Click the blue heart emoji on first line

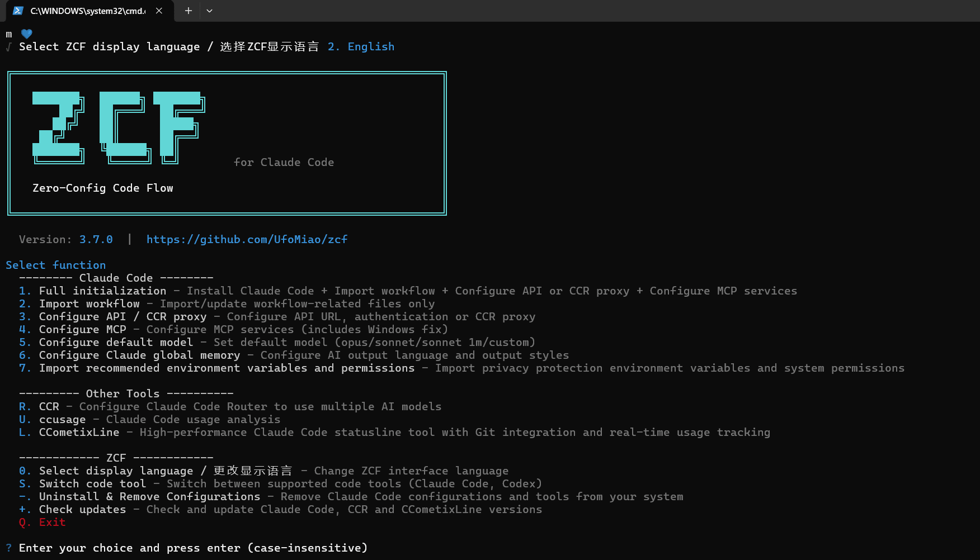click(x=26, y=34)
